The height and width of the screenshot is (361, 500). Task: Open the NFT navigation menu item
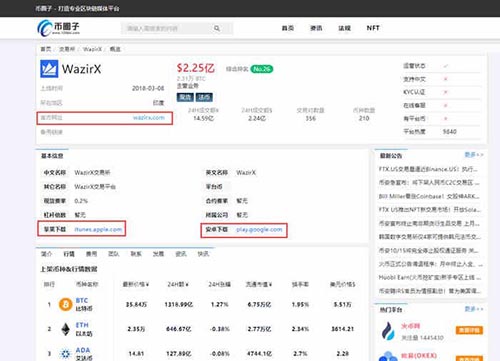coord(373,28)
